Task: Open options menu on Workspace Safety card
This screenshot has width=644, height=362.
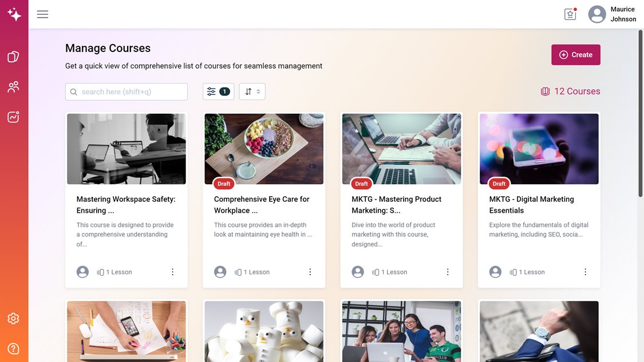Action: [172, 272]
